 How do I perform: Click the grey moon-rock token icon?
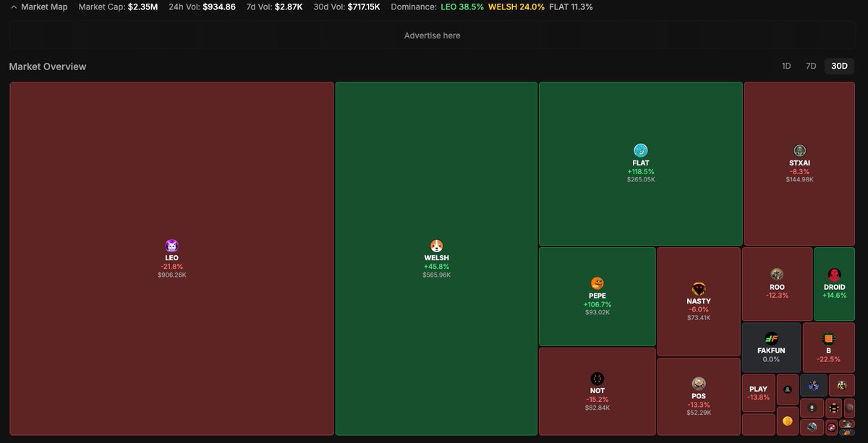tap(812, 427)
